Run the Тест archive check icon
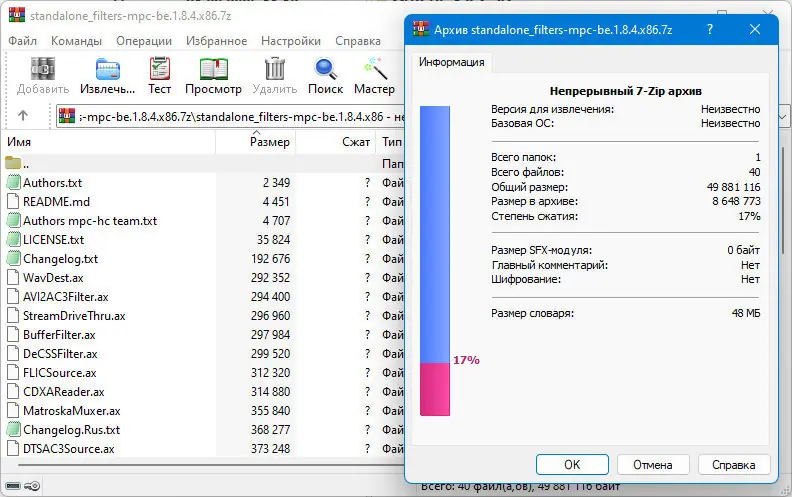Image resolution: width=792 pixels, height=497 pixels. pos(160,69)
